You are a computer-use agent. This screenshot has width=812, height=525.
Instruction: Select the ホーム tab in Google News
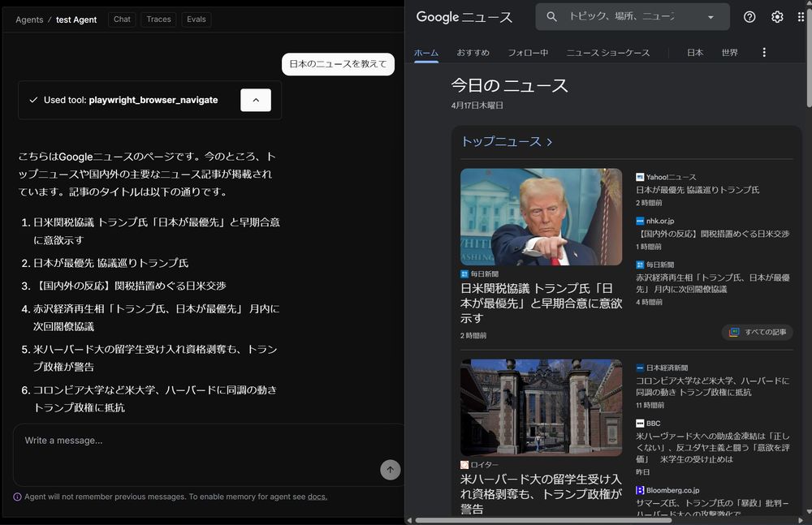pyautogui.click(x=426, y=52)
